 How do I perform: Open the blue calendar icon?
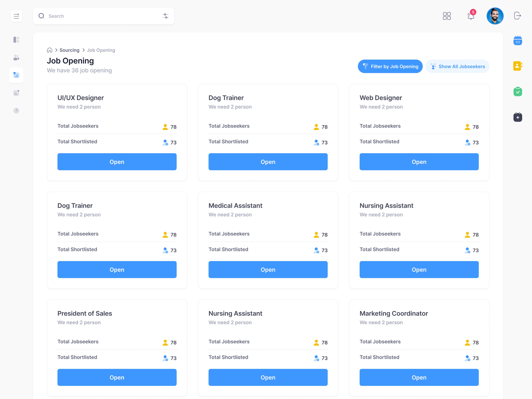(518, 40)
